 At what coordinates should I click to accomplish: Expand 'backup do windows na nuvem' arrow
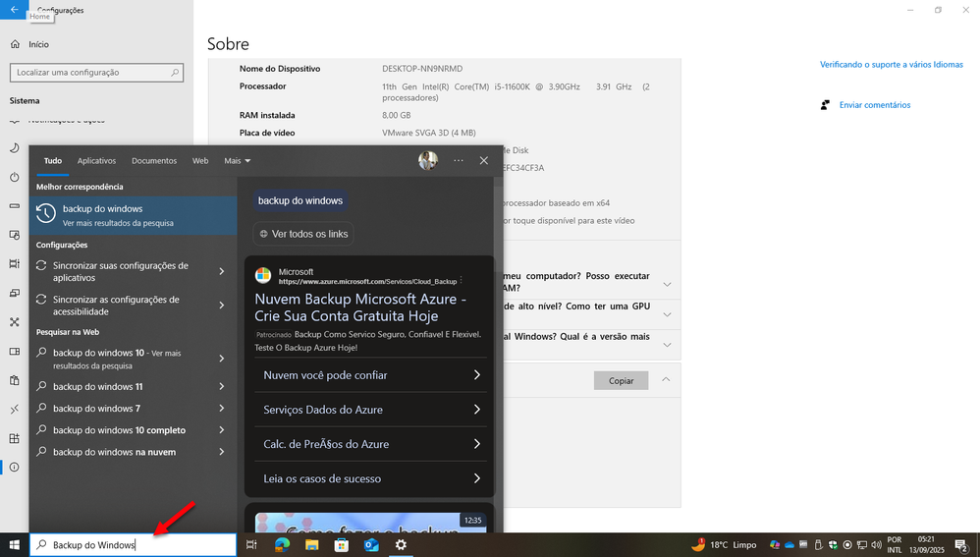pyautogui.click(x=221, y=452)
